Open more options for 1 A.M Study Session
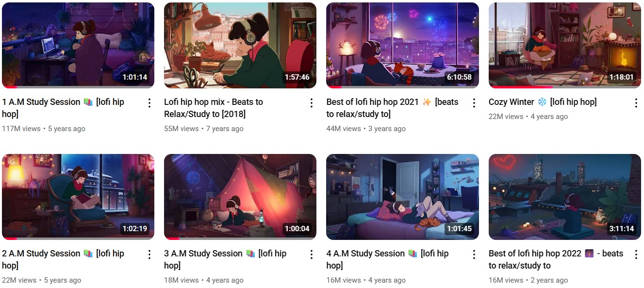This screenshot has height=288, width=644. [149, 102]
